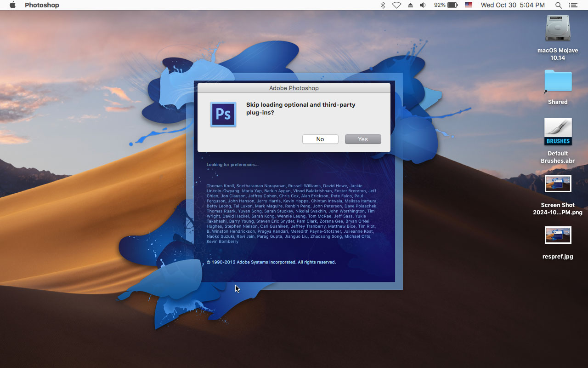Select the Default Brushes.abr file
This screenshot has width=588, height=368.
coord(557,132)
